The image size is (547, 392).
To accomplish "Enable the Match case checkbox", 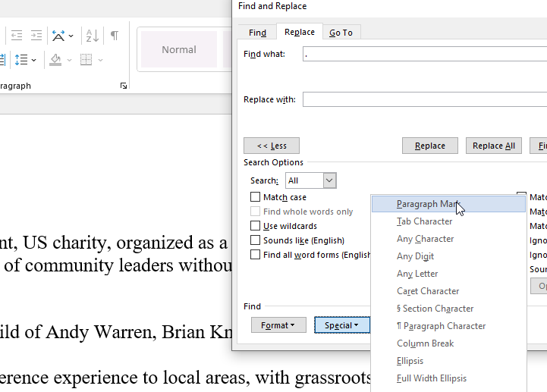I will point(256,197).
